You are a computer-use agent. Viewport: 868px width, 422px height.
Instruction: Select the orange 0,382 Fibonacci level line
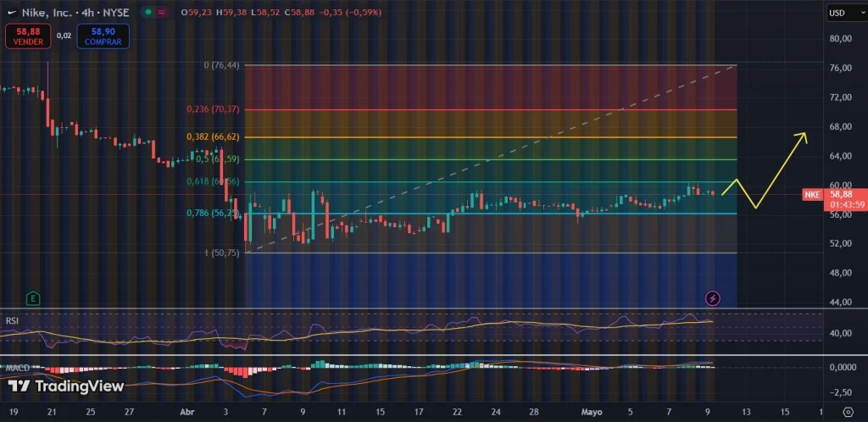[491, 137]
